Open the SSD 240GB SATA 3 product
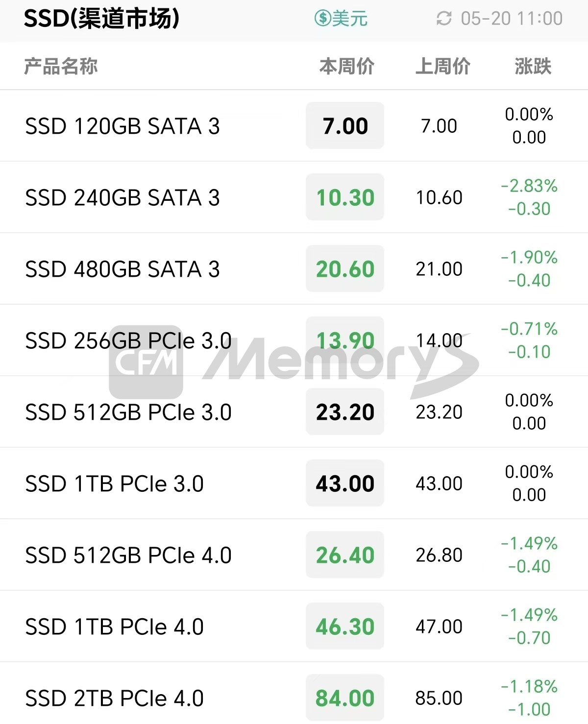The width and height of the screenshot is (588, 724). pos(122,197)
